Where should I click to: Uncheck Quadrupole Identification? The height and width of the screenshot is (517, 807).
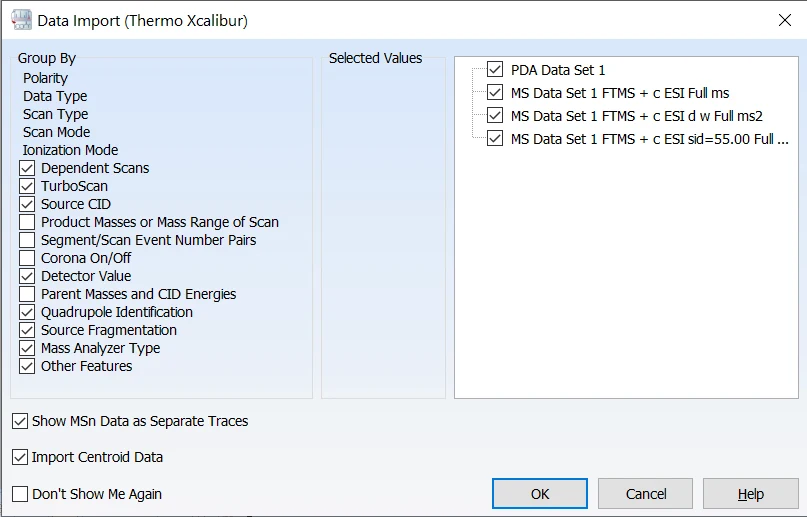pyautogui.click(x=27, y=312)
